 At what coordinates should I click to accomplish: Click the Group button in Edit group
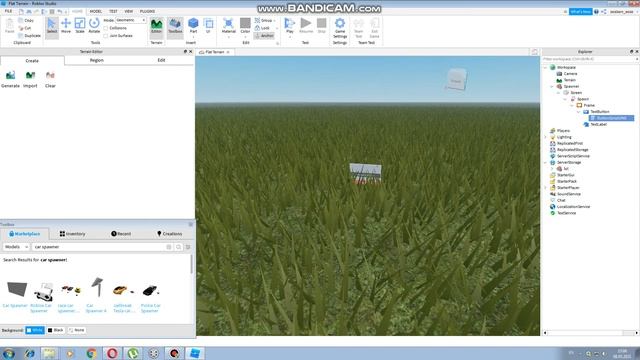[264, 20]
